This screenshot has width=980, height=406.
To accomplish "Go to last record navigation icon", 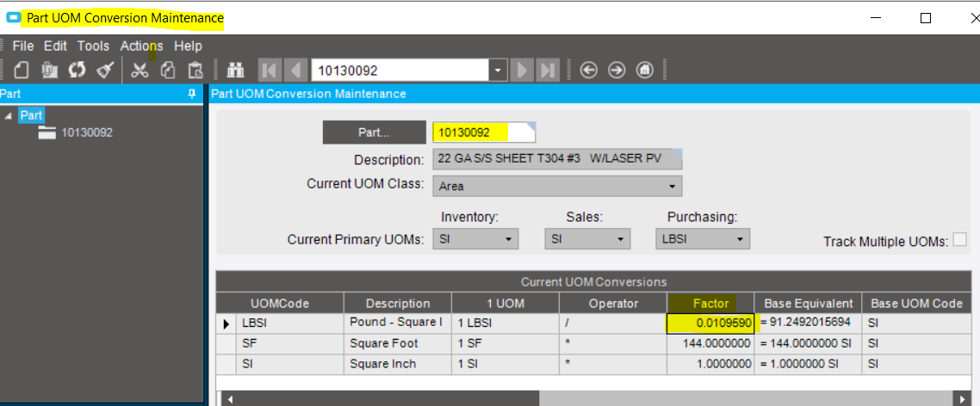I will pos(548,70).
